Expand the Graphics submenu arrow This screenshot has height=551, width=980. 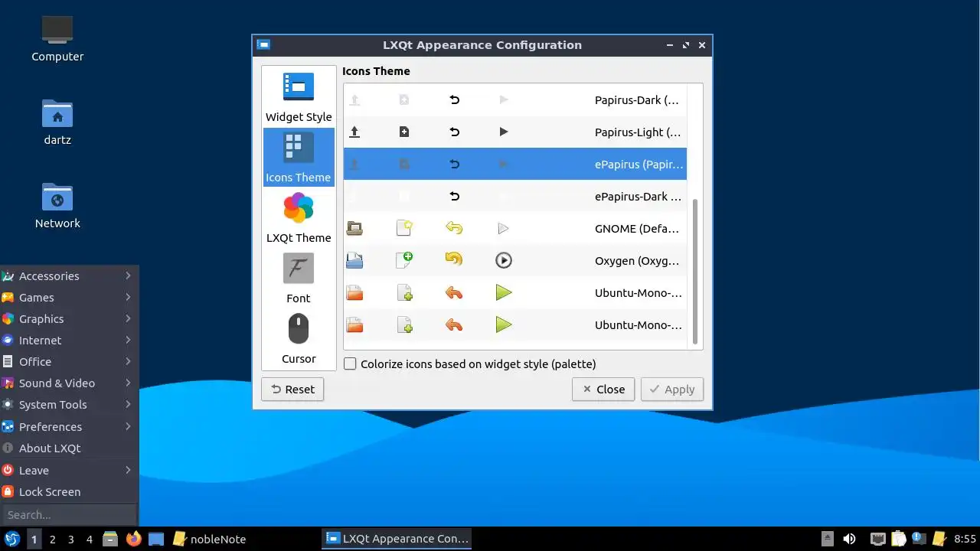point(128,318)
